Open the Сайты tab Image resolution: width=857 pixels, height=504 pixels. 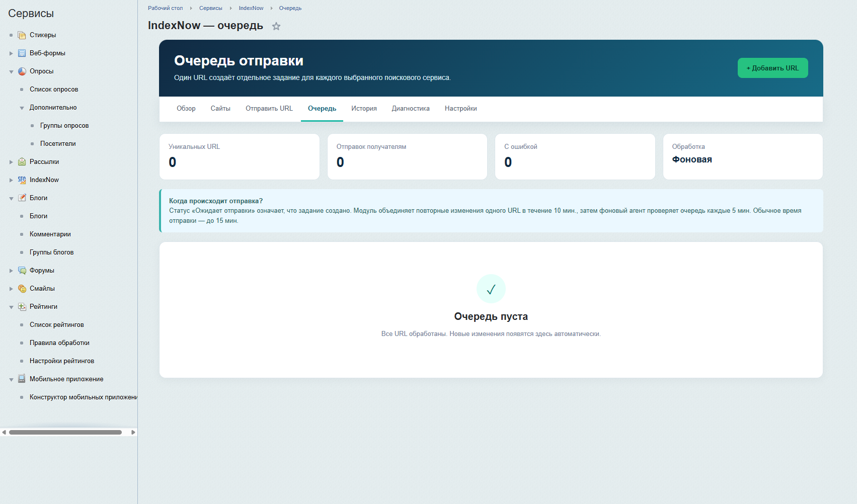point(220,109)
